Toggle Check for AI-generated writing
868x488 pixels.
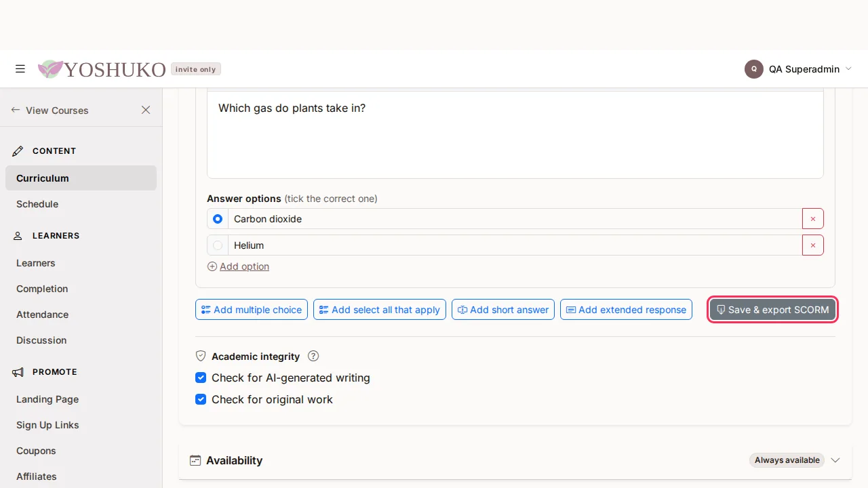pyautogui.click(x=201, y=378)
